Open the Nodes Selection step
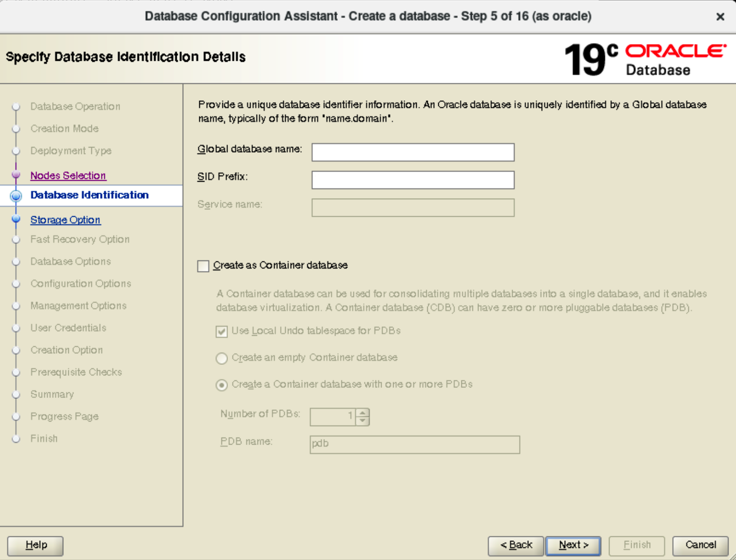Screen dimensions: 736x560 click(x=68, y=176)
